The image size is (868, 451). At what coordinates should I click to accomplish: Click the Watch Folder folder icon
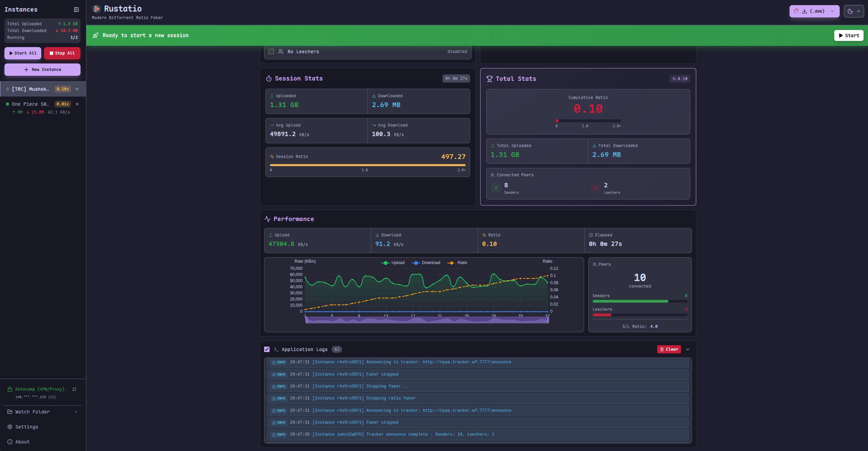tap(10, 412)
